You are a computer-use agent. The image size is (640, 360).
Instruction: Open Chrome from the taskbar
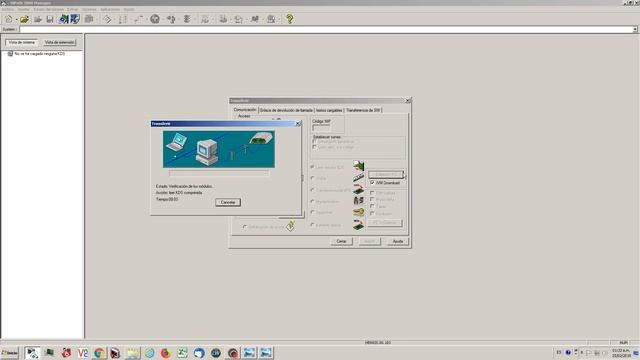click(99, 353)
